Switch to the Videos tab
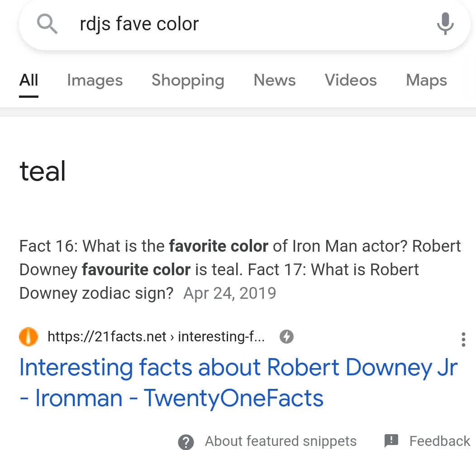The image size is (476, 450). (x=351, y=81)
